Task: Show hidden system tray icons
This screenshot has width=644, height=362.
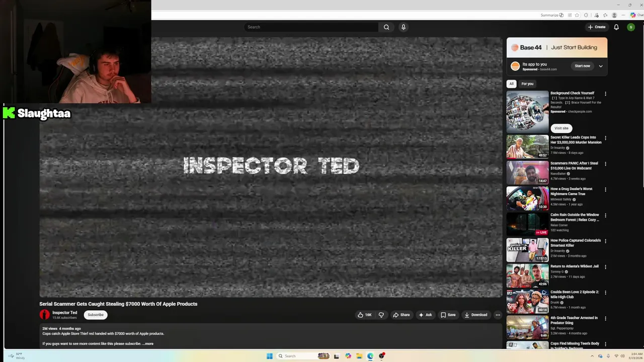Action: click(592, 356)
